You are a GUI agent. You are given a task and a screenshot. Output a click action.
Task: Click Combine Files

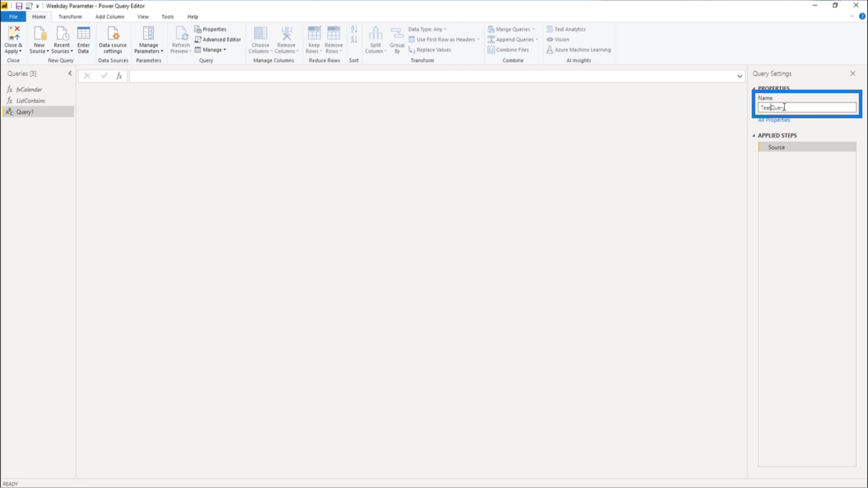click(x=508, y=50)
